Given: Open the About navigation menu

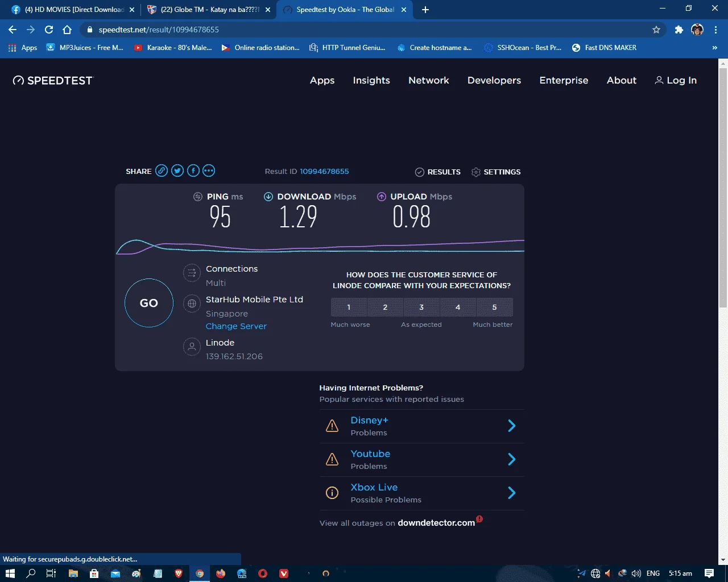Looking at the screenshot, I should coord(622,80).
